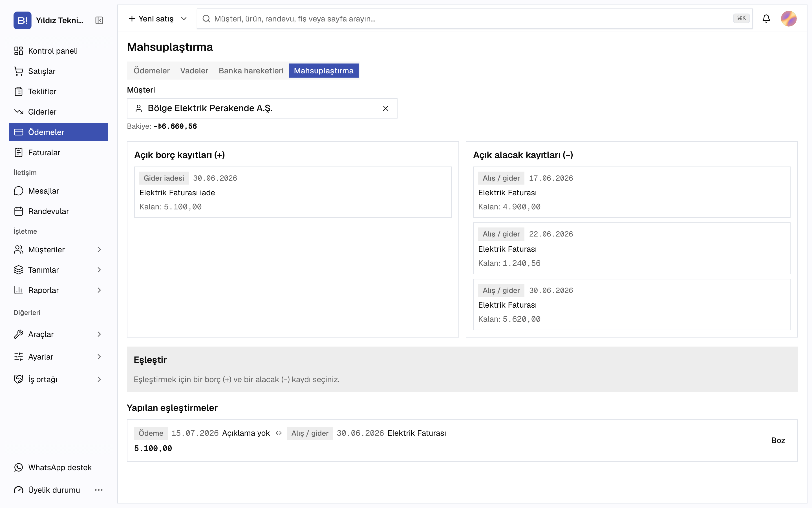
Task: Open more options next to Üyelik durumu
Action: pos(99,490)
